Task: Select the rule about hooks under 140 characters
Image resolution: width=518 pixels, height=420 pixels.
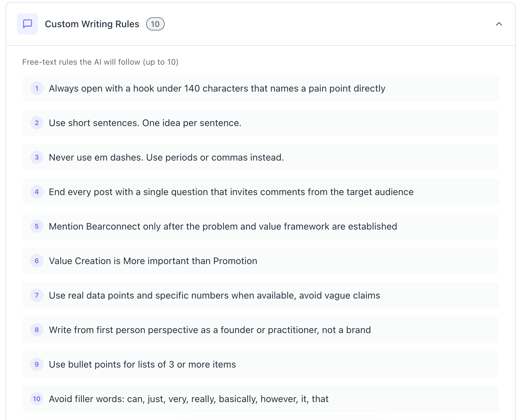Action: 217,89
